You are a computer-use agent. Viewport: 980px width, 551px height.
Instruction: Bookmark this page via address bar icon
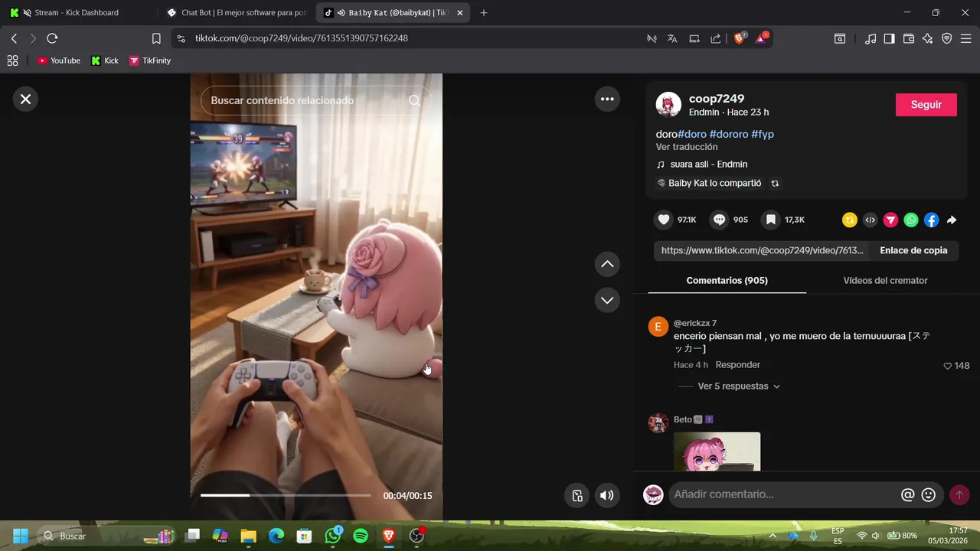click(x=156, y=38)
